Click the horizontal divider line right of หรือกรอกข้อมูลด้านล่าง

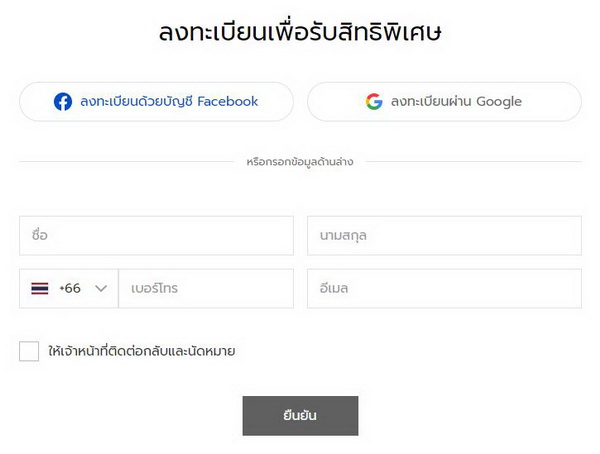click(474, 162)
